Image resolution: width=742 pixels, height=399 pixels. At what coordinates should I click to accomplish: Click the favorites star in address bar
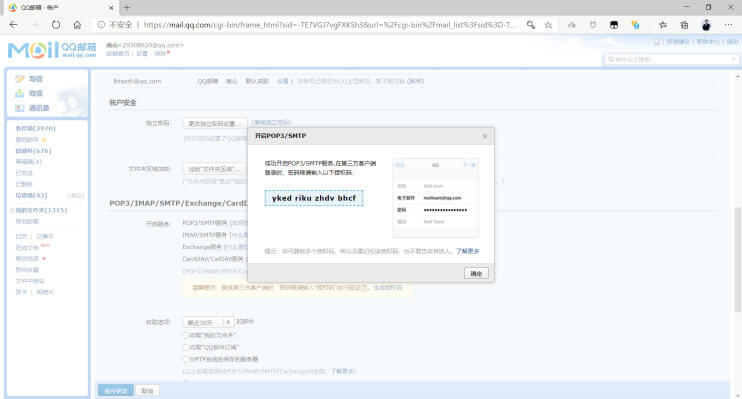pyautogui.click(x=548, y=25)
